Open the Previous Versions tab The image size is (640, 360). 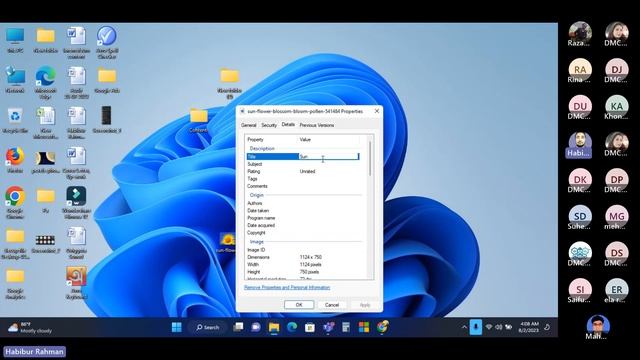click(317, 125)
